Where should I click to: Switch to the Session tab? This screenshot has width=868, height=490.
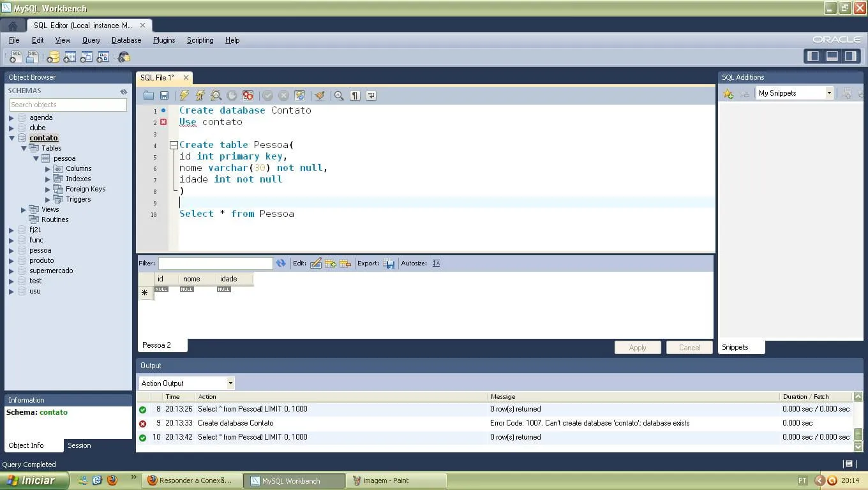tap(79, 445)
